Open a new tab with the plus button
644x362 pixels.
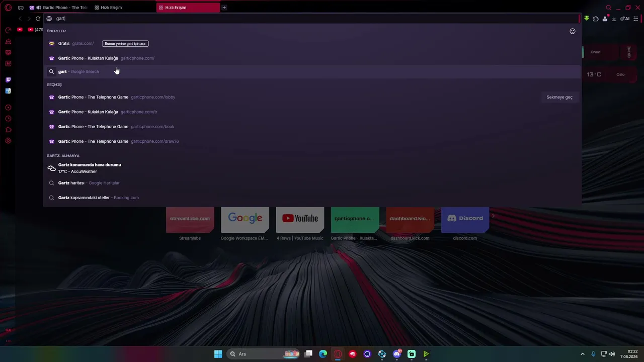224,8
